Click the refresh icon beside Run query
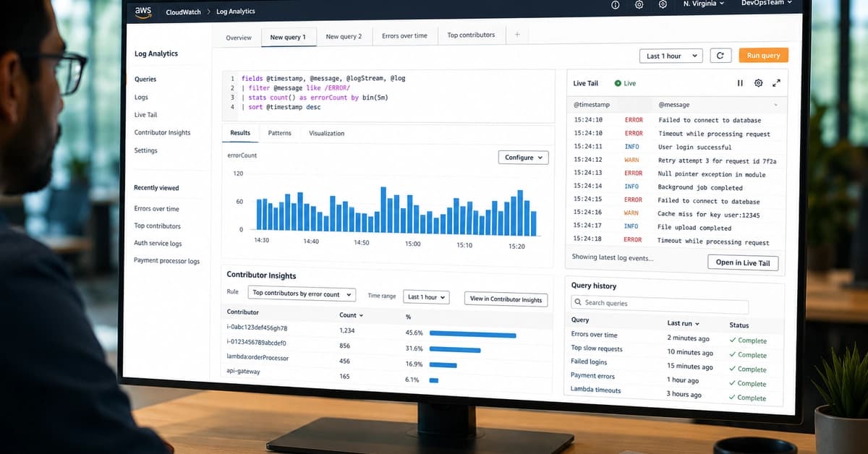 tap(720, 55)
